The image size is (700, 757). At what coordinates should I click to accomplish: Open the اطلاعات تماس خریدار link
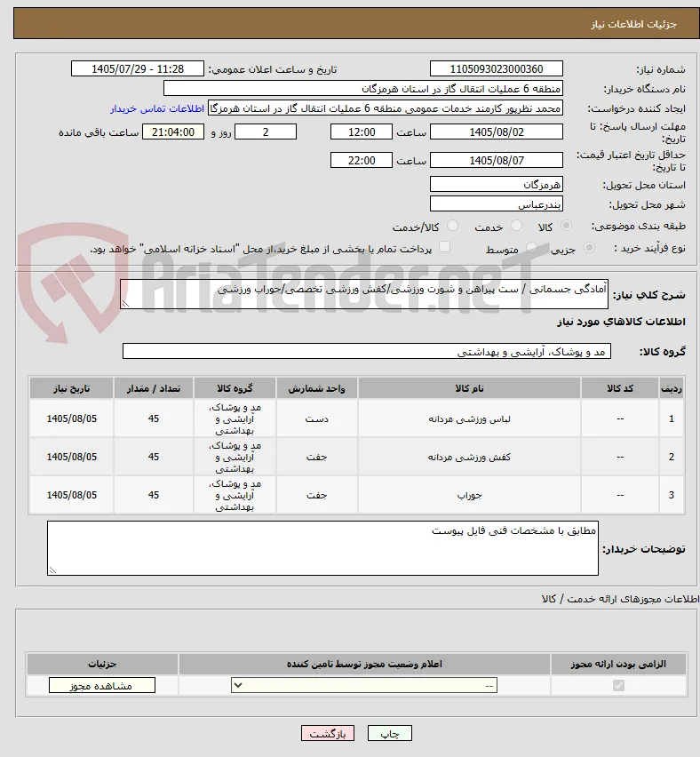[157, 108]
